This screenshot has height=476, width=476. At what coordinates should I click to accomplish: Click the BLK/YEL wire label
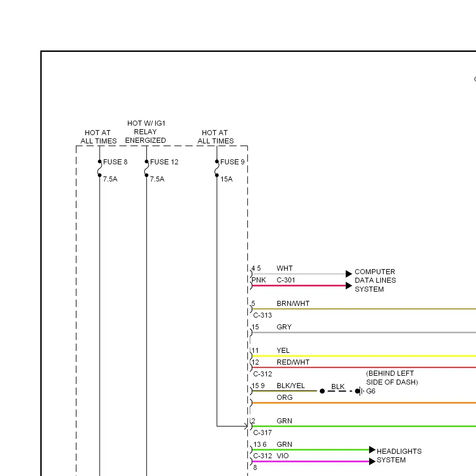291,386
